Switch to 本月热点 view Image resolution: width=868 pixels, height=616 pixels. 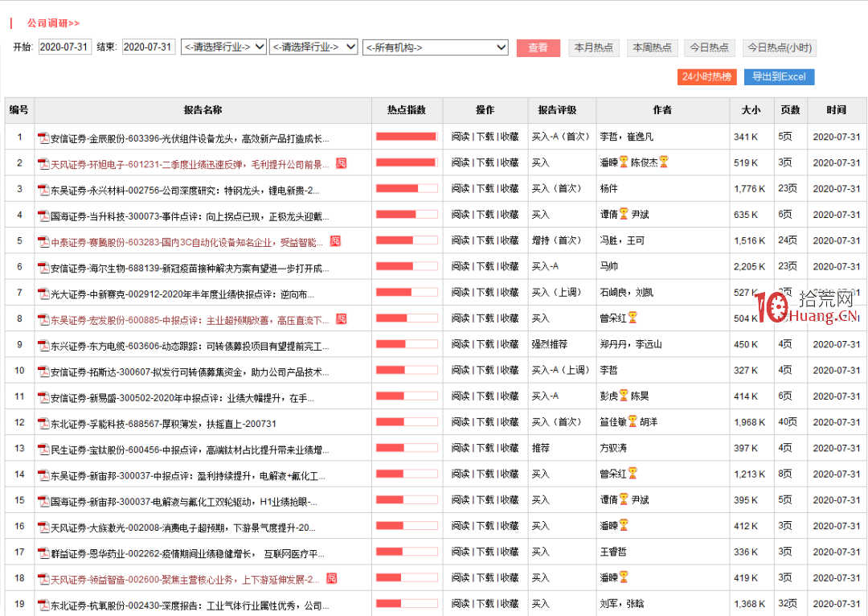pos(594,48)
